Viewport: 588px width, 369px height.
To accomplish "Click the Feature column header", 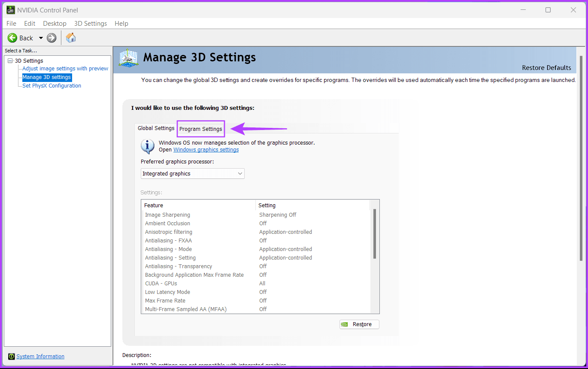I will coord(198,205).
